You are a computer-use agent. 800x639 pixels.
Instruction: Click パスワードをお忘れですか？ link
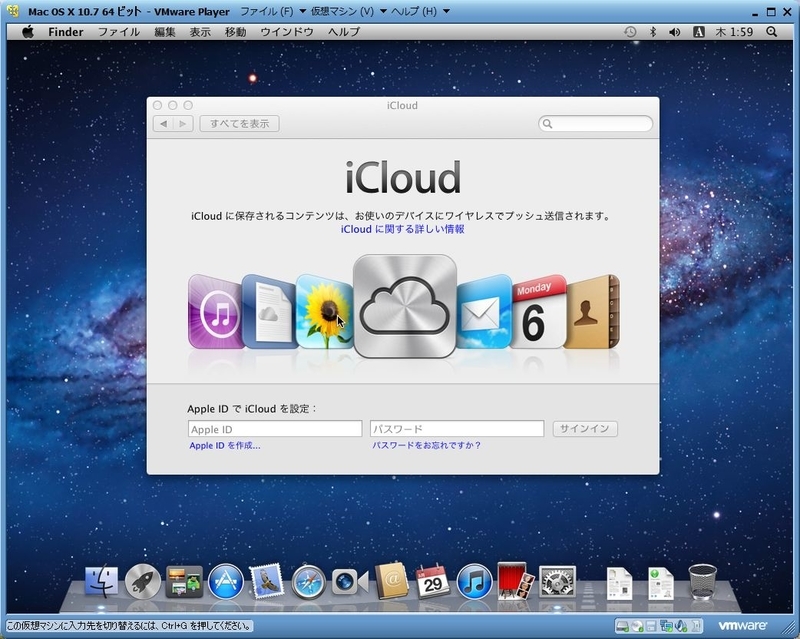coord(427,445)
